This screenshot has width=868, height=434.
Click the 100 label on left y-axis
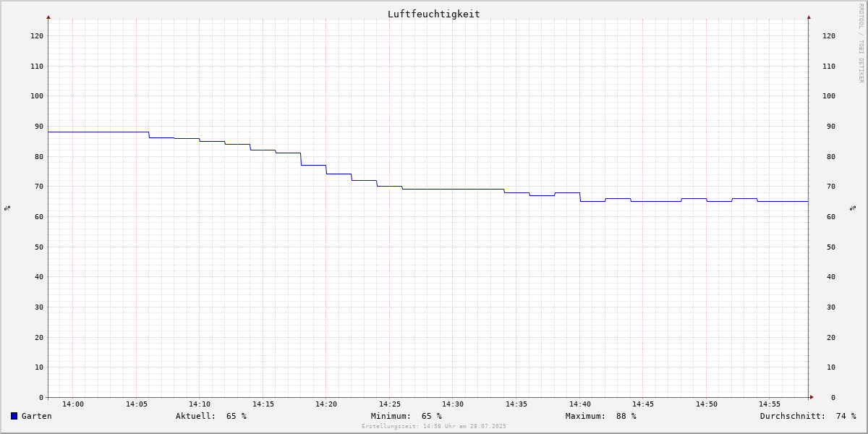(37, 95)
